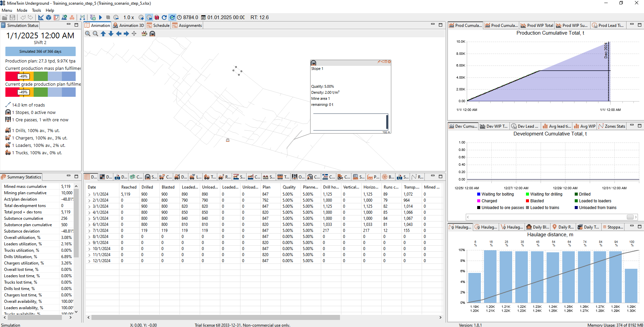The width and height of the screenshot is (644, 327).
Task: Select the Summary Statistics panel tab
Action: coord(21,177)
